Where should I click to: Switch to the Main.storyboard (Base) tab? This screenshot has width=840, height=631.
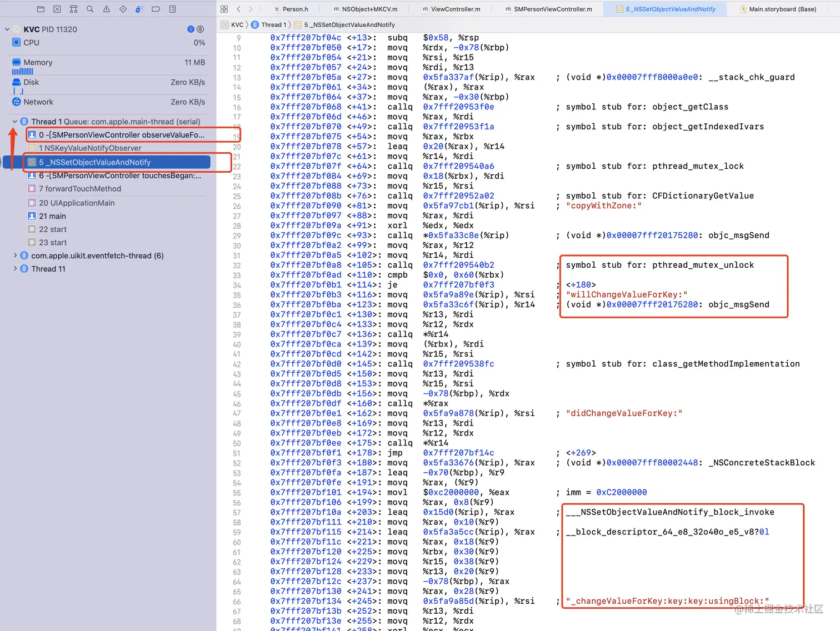tap(777, 9)
